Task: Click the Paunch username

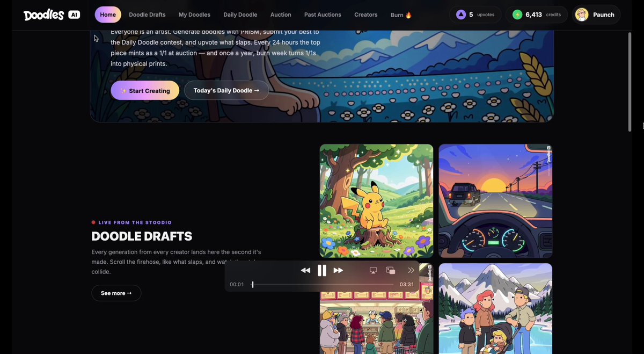Action: point(604,15)
